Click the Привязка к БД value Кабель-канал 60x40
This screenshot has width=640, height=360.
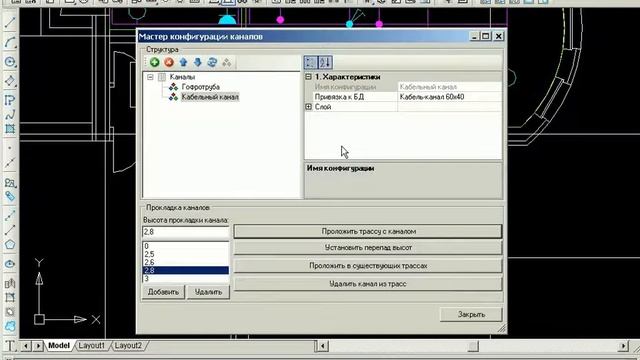click(x=449, y=97)
